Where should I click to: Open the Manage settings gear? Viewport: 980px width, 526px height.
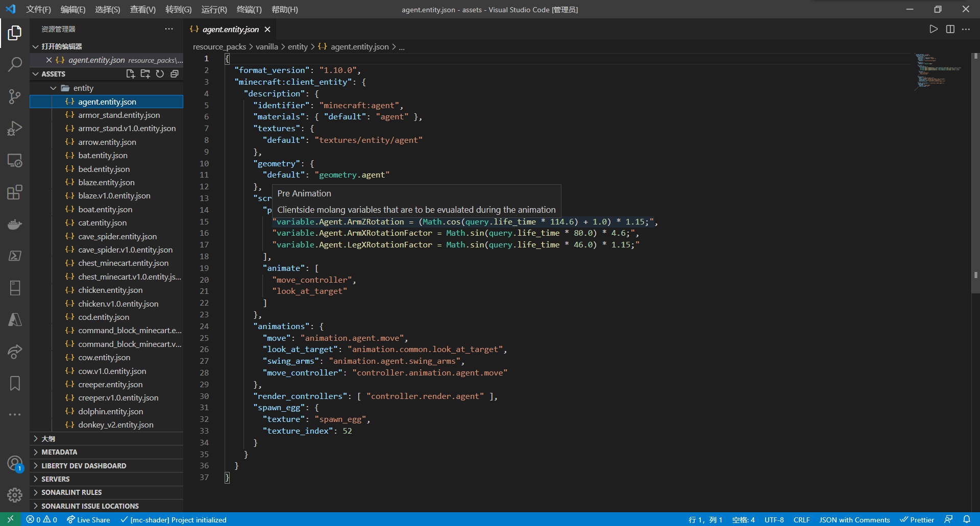click(15, 494)
